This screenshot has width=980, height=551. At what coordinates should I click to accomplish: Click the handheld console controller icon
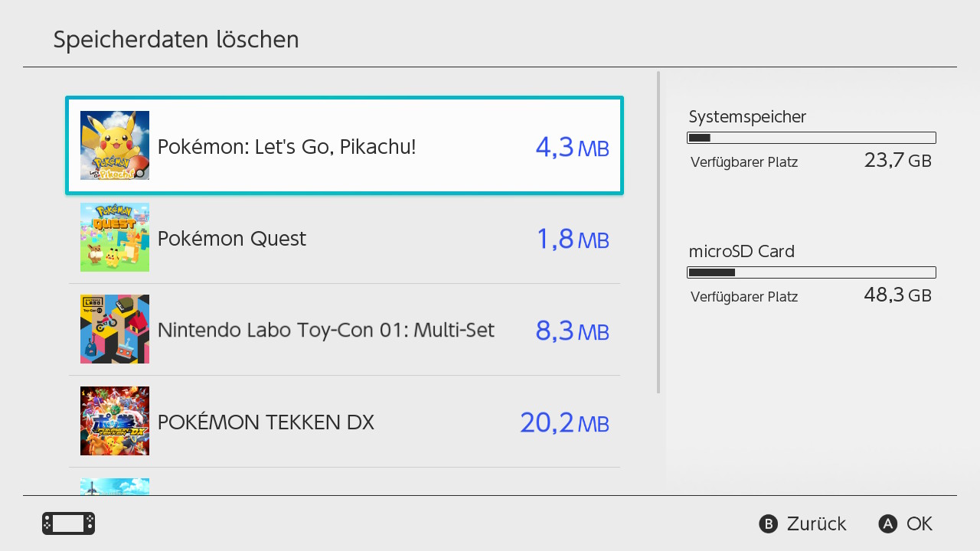(68, 523)
